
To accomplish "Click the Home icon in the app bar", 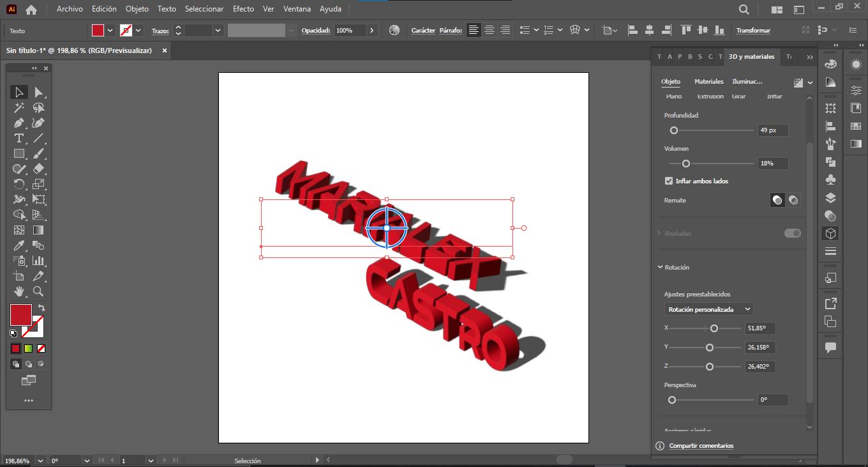I will tap(31, 10).
